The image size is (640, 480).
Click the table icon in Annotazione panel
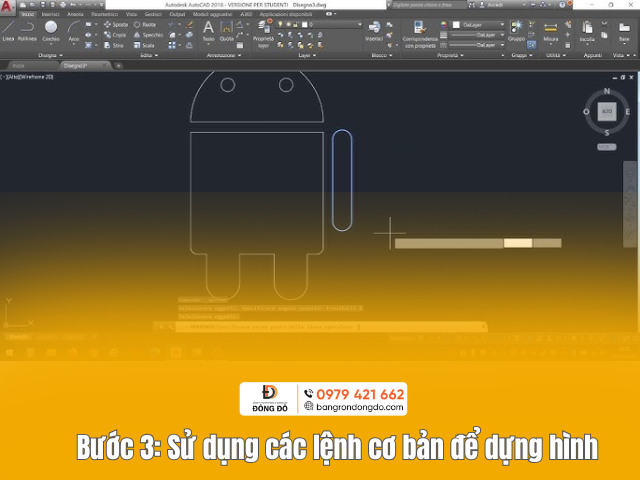[240, 45]
